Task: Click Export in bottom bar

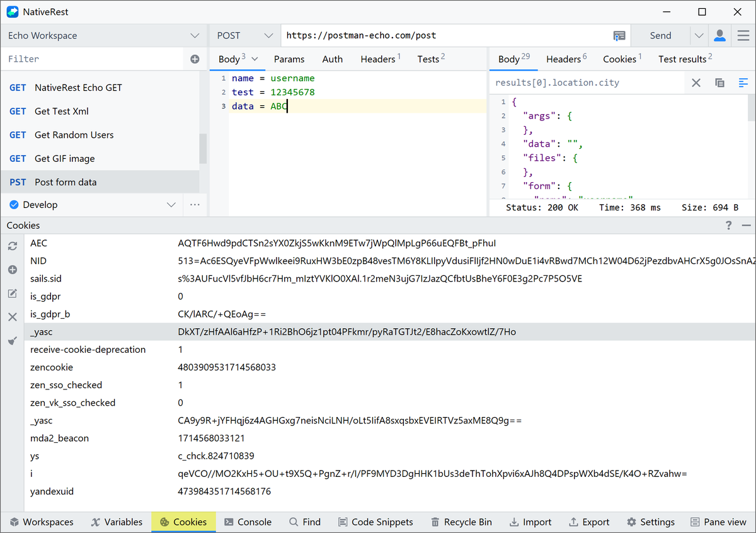Action: [x=589, y=522]
